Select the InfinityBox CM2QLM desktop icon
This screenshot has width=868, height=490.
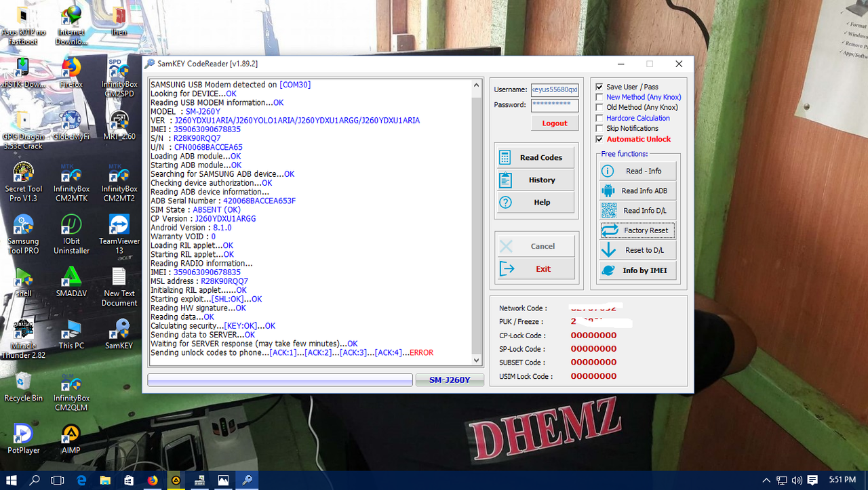click(71, 392)
